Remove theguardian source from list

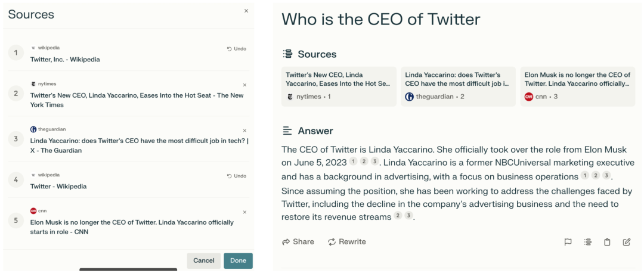[244, 131]
